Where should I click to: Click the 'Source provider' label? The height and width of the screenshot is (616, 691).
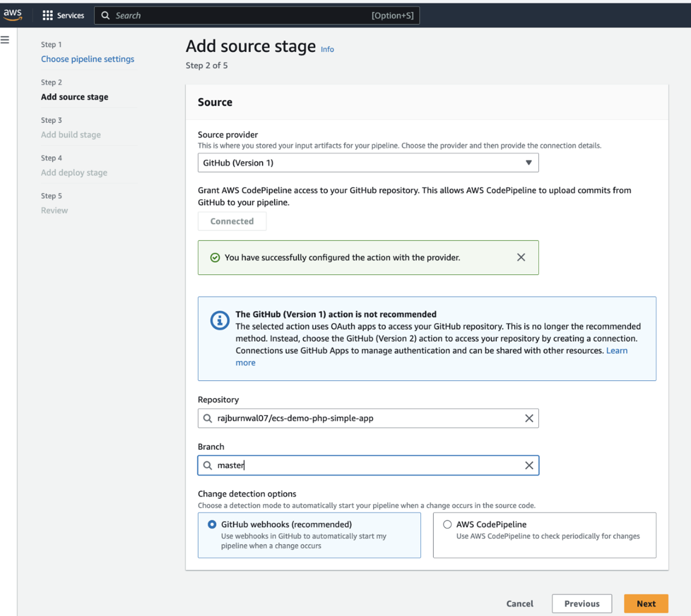[228, 134]
